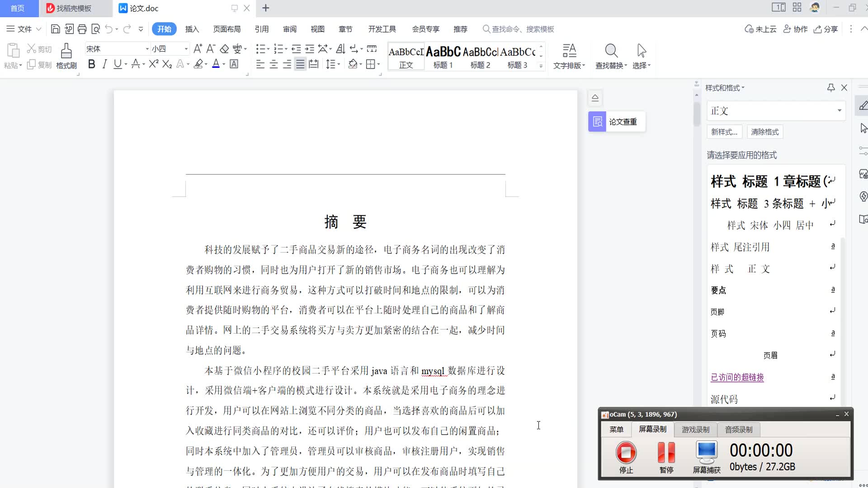Click the text layout (文字排版) icon
This screenshot has width=868, height=488.
pos(569,51)
